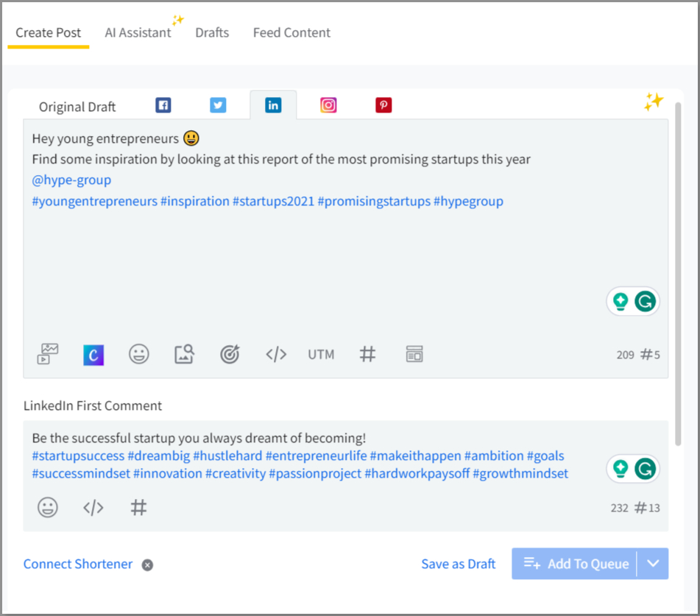Viewport: 700px width, 616px height.
Task: Click the Connect Shortener link
Action: click(x=78, y=564)
